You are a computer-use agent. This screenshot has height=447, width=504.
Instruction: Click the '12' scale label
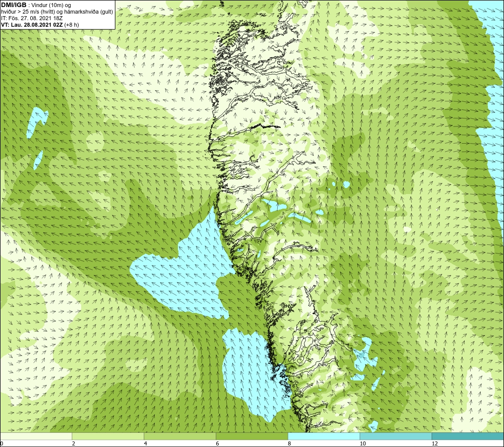point(435,444)
